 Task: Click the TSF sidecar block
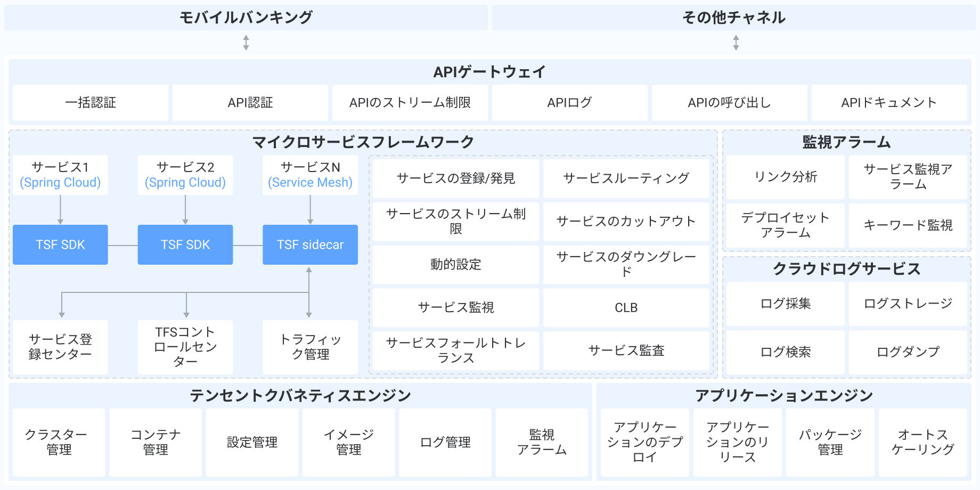[x=309, y=244]
